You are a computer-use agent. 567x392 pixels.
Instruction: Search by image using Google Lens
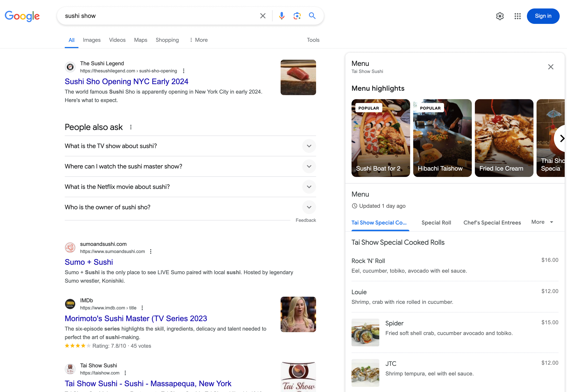pos(297,16)
